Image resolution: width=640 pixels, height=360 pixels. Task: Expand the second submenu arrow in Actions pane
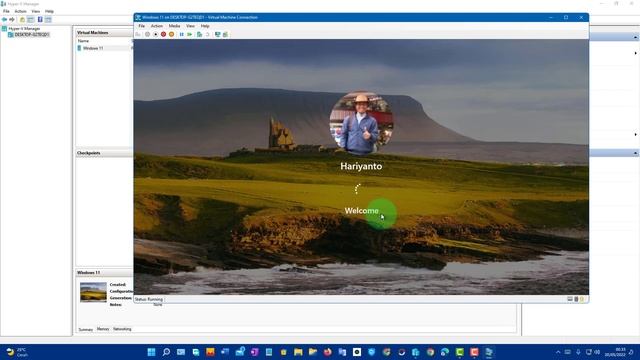[635, 134]
